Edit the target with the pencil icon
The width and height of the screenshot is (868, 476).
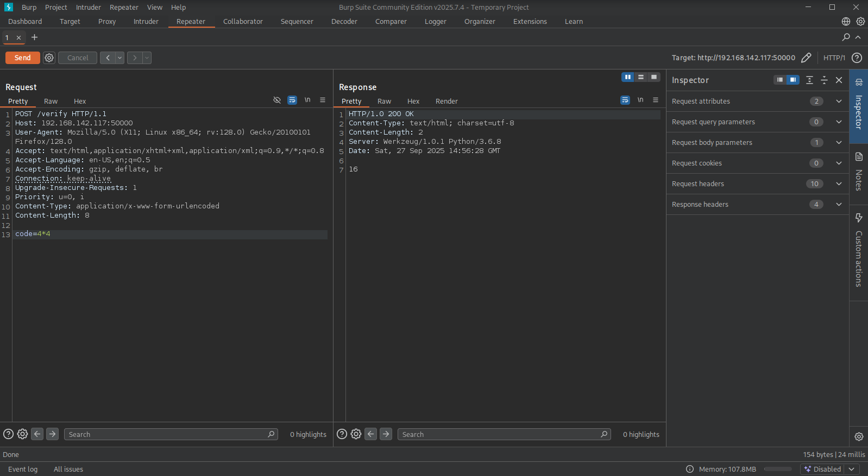point(806,58)
